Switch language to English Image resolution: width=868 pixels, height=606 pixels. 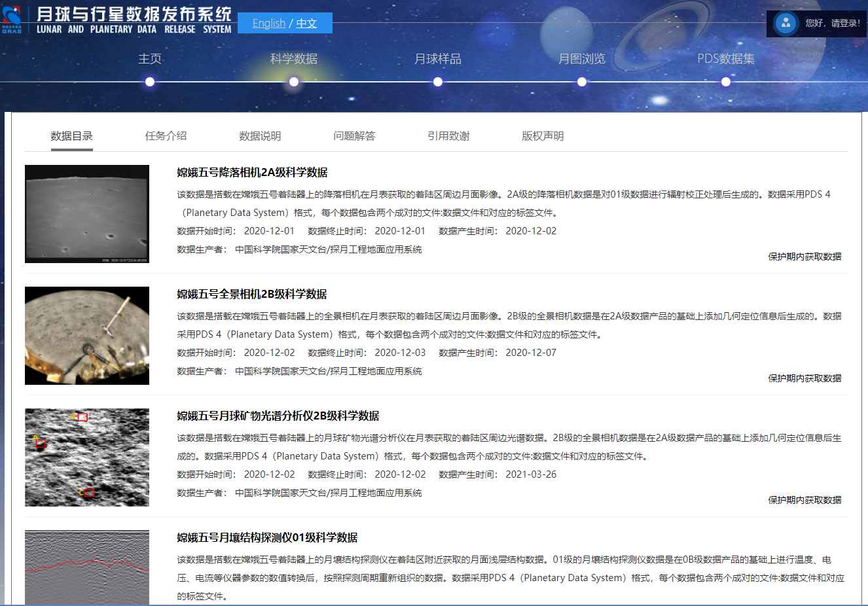269,23
